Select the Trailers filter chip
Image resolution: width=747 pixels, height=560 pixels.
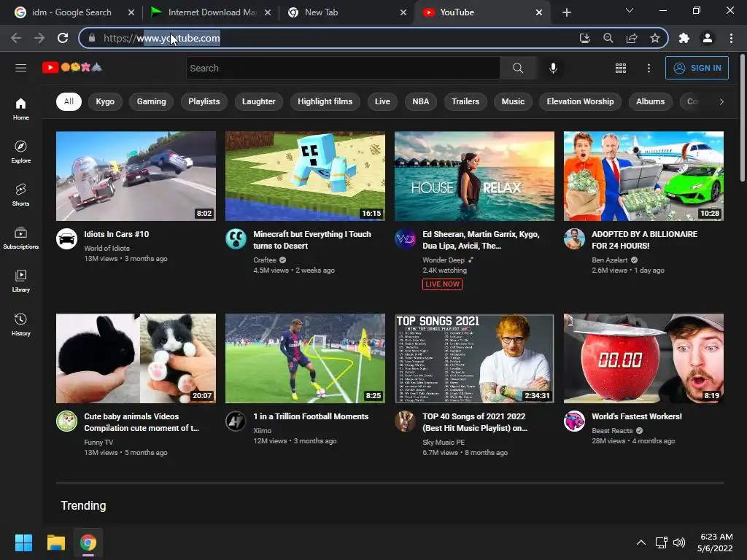click(465, 101)
